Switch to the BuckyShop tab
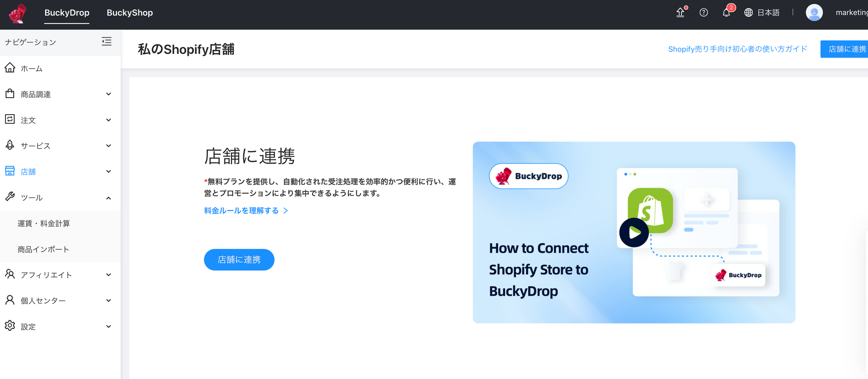The image size is (868, 379). point(130,13)
